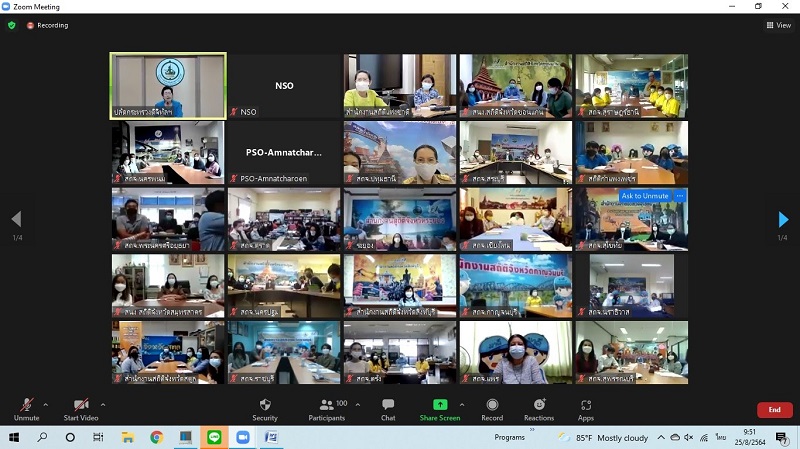This screenshot has height=449, width=800.
Task: Open the Security options
Action: click(265, 408)
